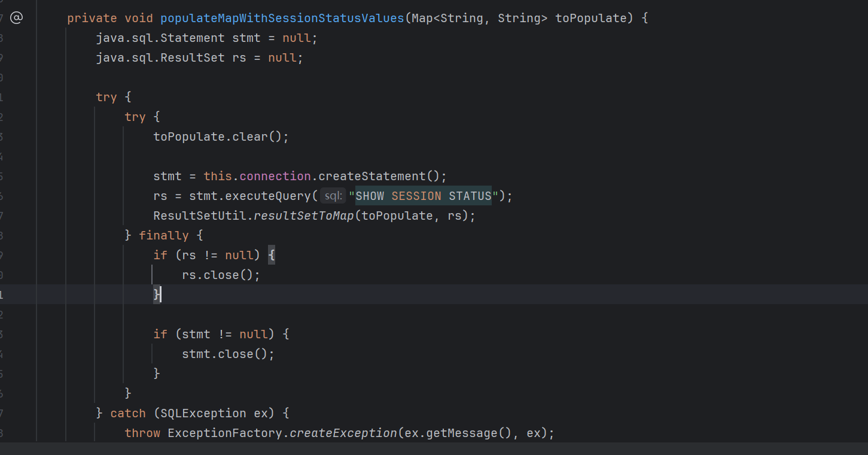Click "Map" in the parameter type declaration

click(422, 18)
